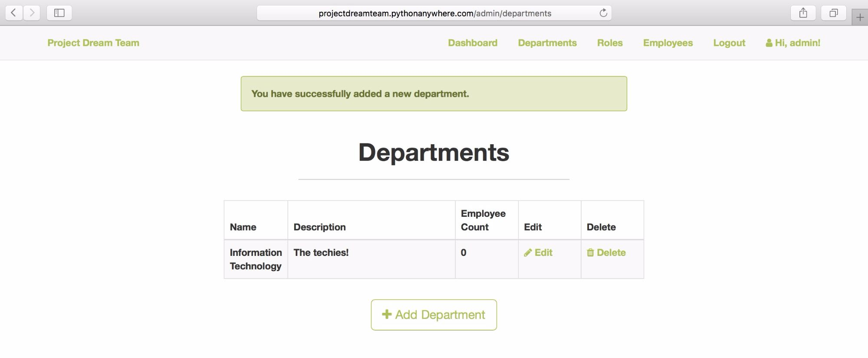Click the user icon beside Hi, admin!
Viewport: 868px width, 358px height.
769,43
